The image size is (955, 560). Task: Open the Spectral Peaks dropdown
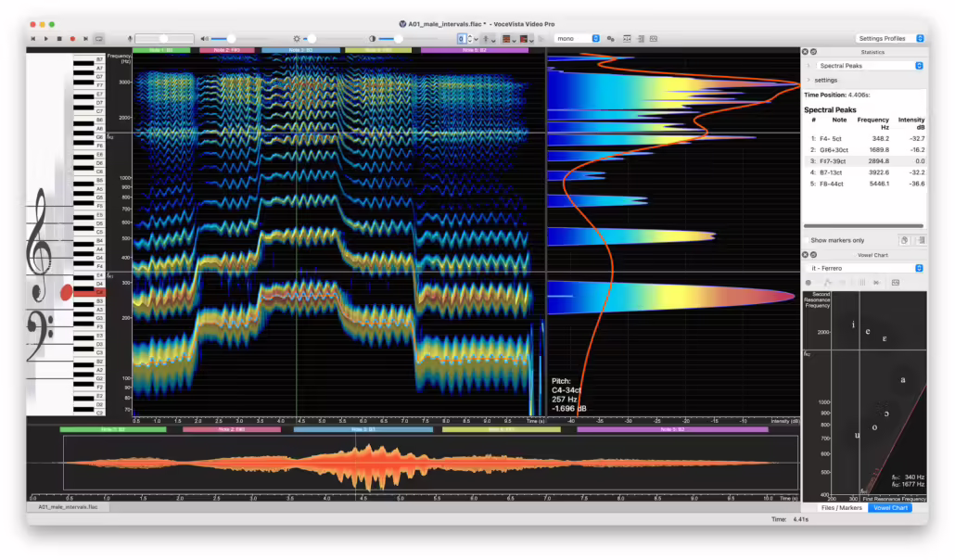click(x=870, y=65)
